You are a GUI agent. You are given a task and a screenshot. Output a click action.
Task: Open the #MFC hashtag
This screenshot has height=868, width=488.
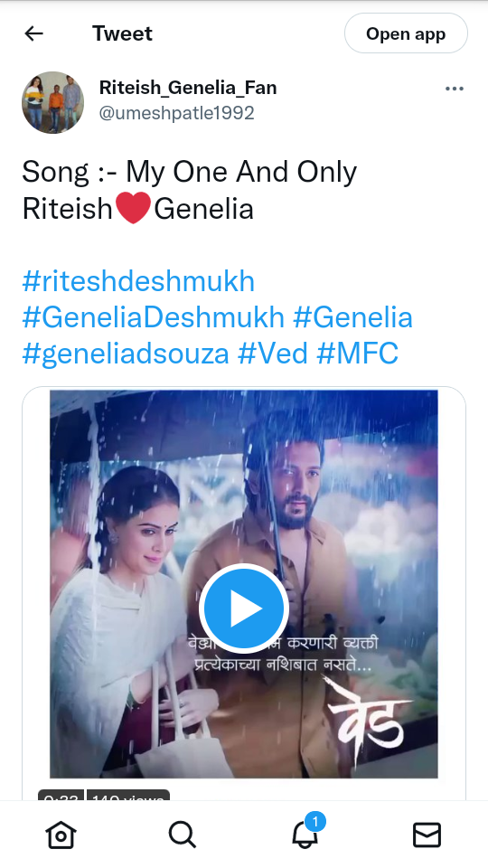pos(358,354)
